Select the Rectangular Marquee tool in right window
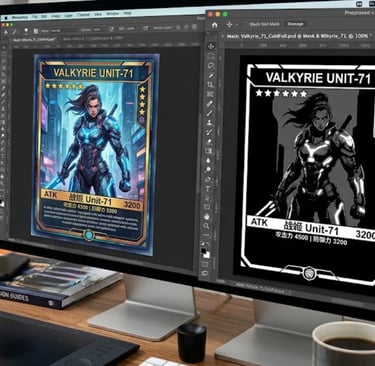375x366 pixels. 211,56
